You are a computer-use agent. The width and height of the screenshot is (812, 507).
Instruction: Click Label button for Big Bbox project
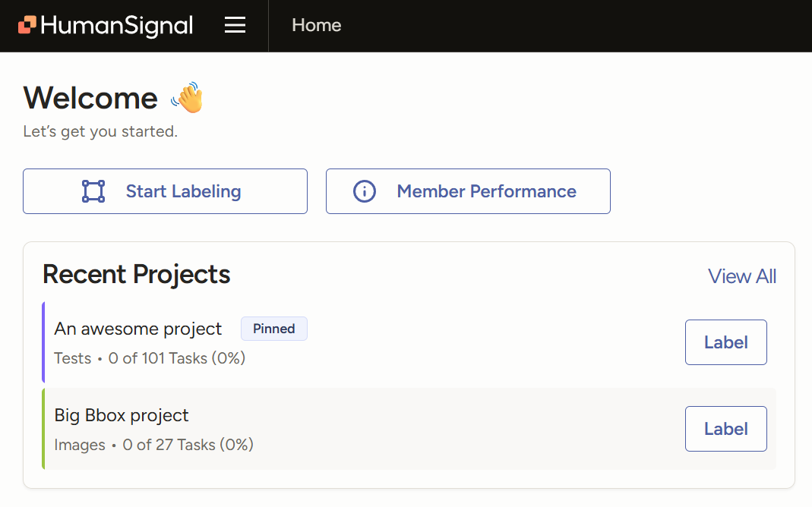tap(725, 429)
